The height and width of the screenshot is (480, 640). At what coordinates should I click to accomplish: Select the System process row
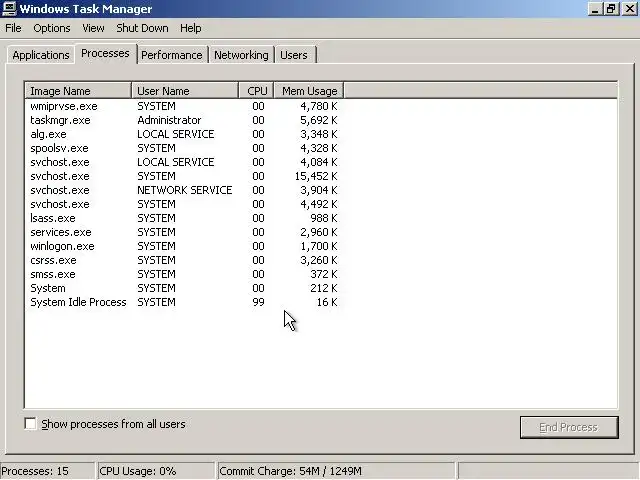(x=184, y=288)
